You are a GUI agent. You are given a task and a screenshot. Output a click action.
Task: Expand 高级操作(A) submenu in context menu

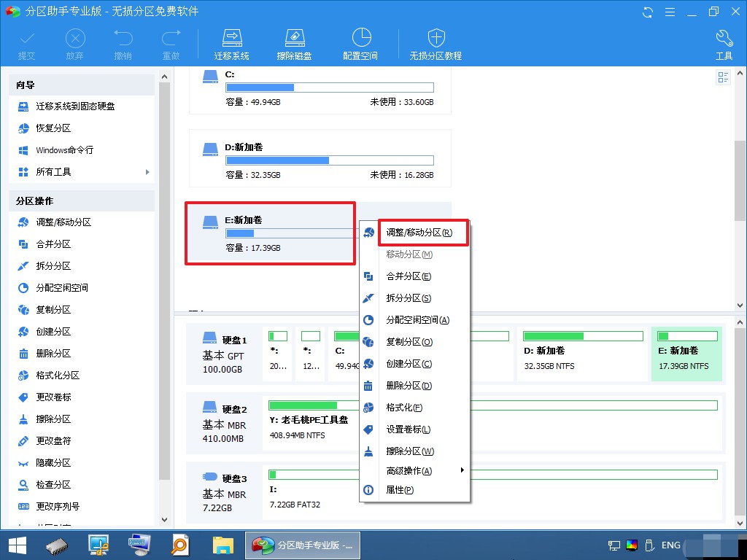(414, 471)
